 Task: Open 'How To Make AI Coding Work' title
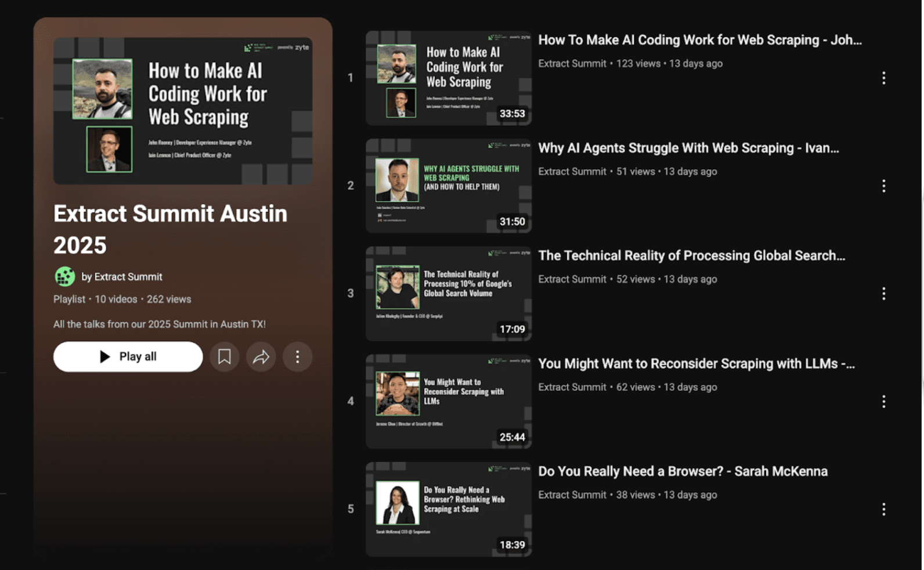point(699,40)
